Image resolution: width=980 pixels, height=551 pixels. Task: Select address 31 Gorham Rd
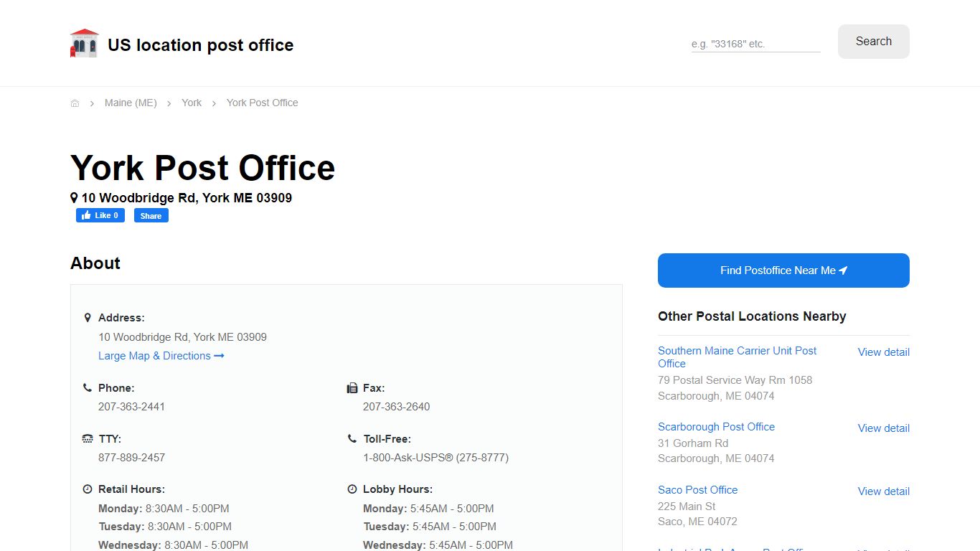click(x=693, y=443)
